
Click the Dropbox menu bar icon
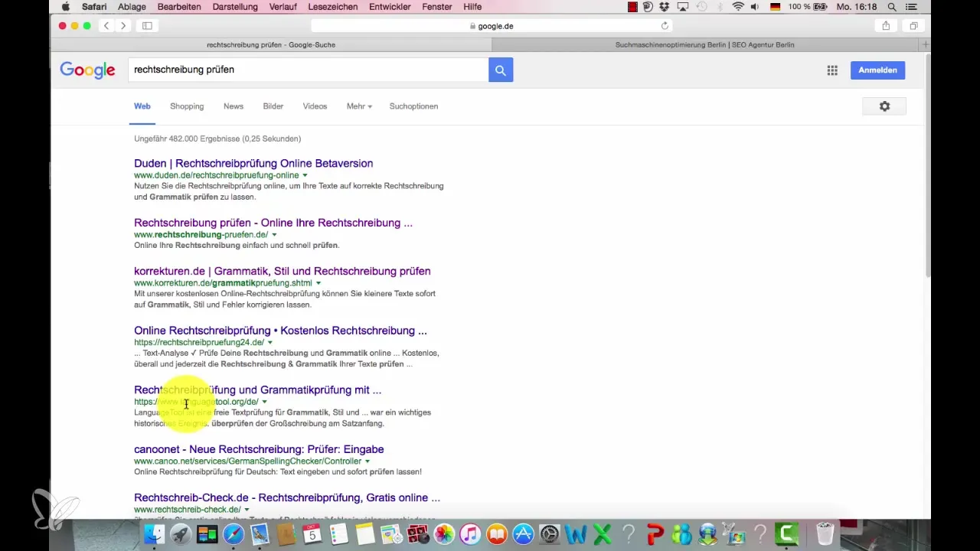click(665, 6)
